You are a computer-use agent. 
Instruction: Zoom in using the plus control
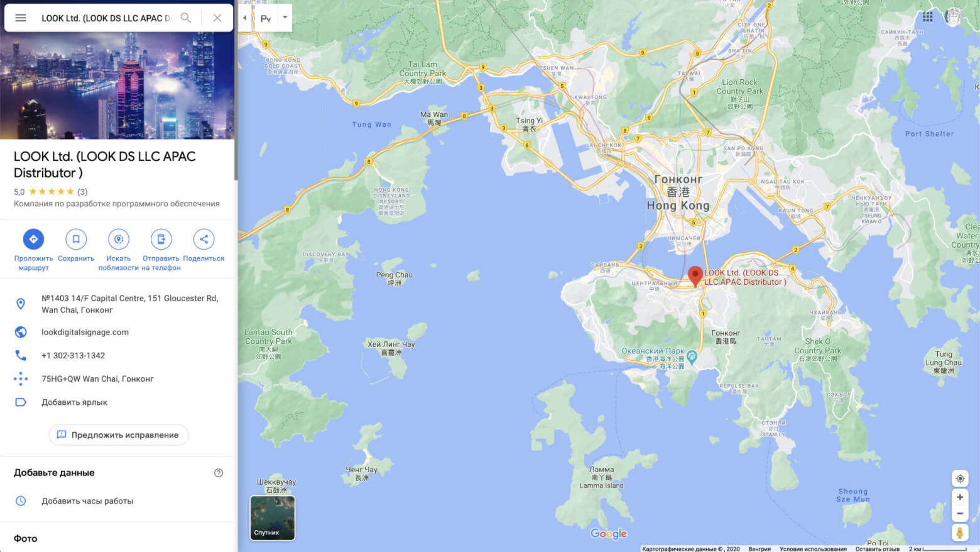coord(960,497)
